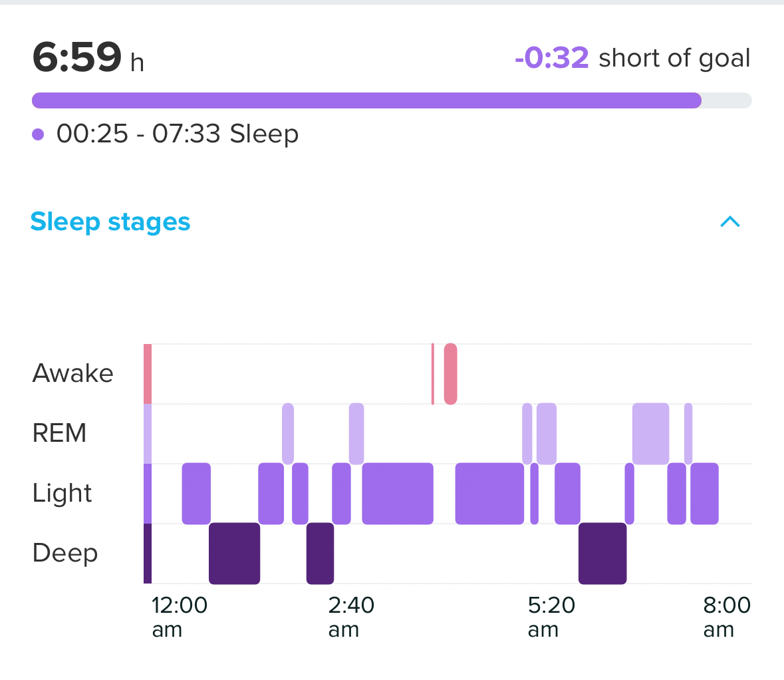Screen dimensions: 784x680
Task: Click the Deep stage label
Action: [x=65, y=553]
